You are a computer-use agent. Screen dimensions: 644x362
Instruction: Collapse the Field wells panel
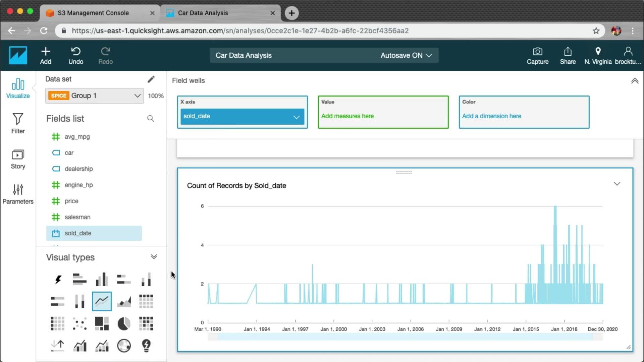pyautogui.click(x=635, y=81)
